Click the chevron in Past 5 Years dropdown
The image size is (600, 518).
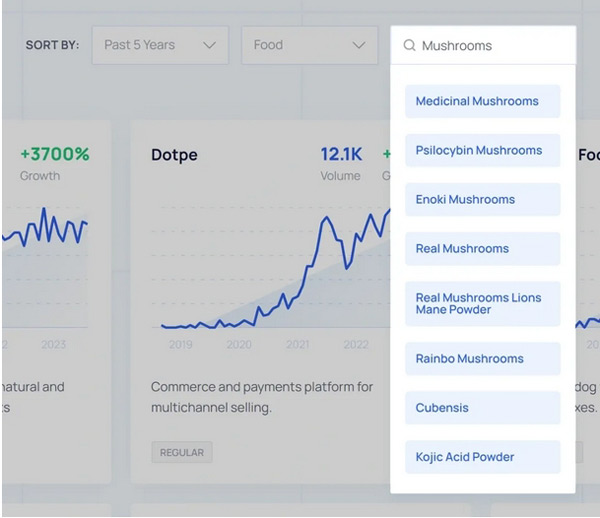click(209, 46)
